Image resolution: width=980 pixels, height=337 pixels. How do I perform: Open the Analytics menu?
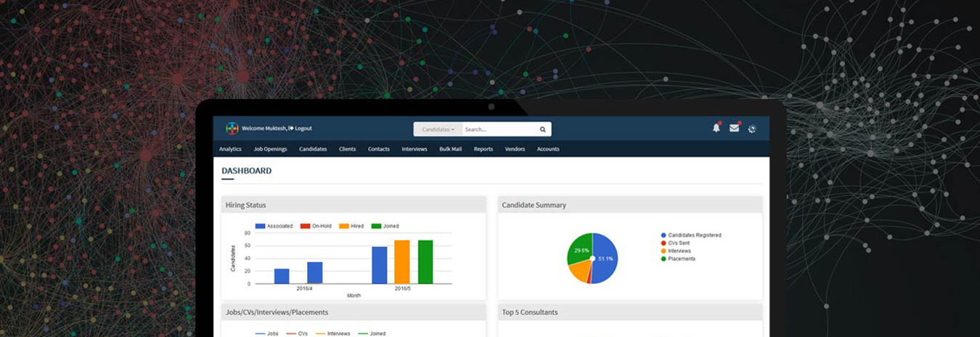[230, 149]
